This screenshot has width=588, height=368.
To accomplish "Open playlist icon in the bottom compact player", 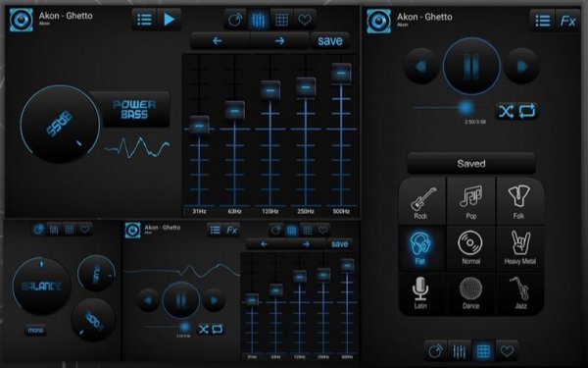I will pos(216,230).
